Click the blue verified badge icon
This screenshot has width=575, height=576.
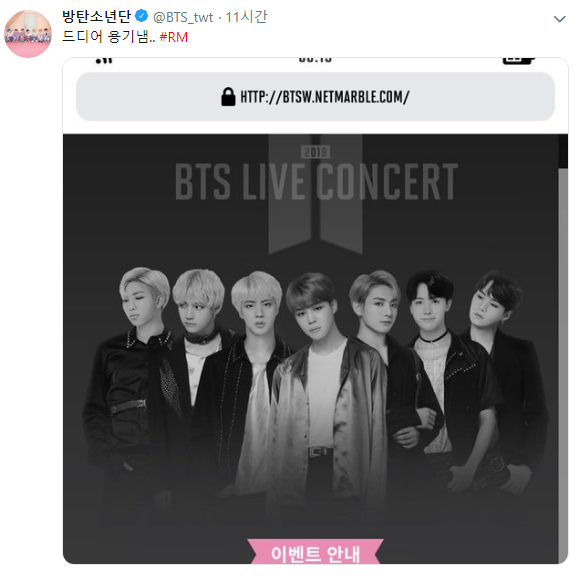point(141,16)
